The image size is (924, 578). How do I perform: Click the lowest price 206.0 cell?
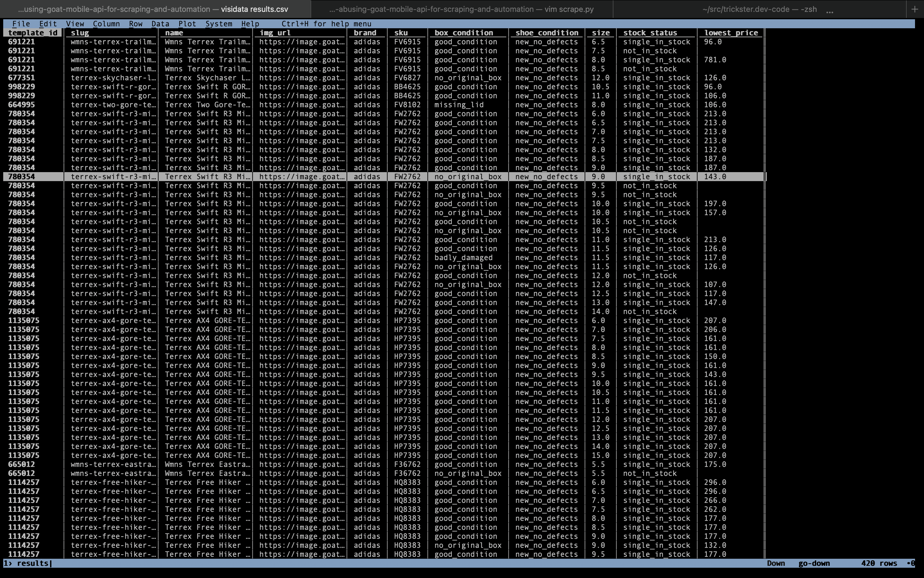[715, 329]
